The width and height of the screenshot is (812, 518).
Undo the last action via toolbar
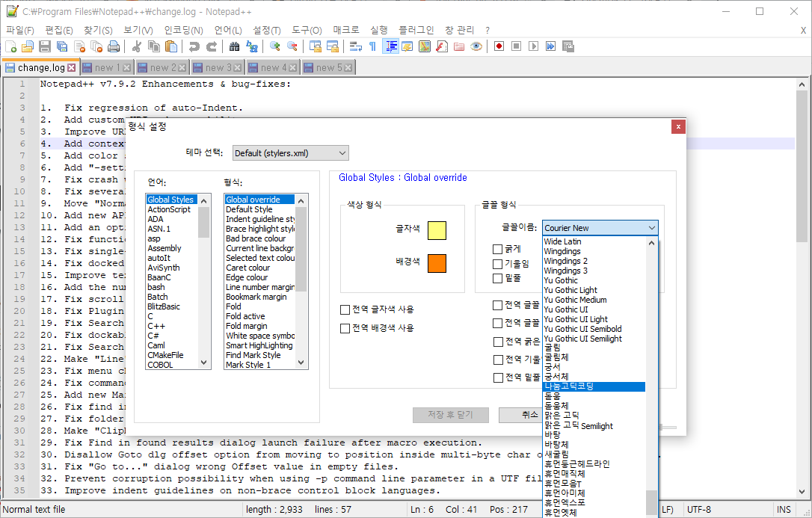194,46
